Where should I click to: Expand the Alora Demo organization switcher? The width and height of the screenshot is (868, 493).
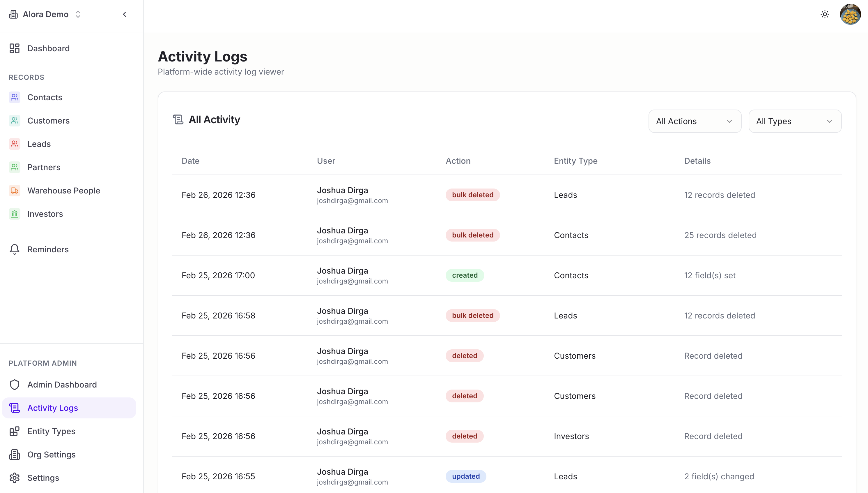46,14
